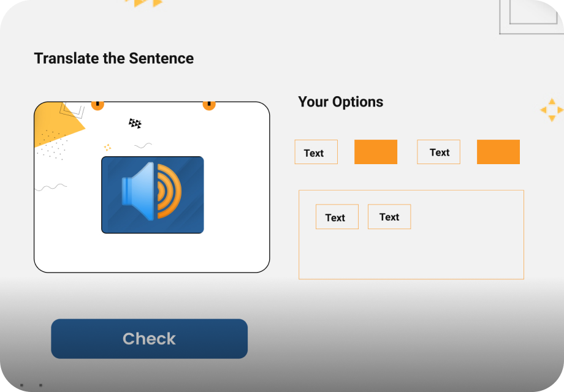Click the "Translate the Sentence" heading

tap(114, 59)
